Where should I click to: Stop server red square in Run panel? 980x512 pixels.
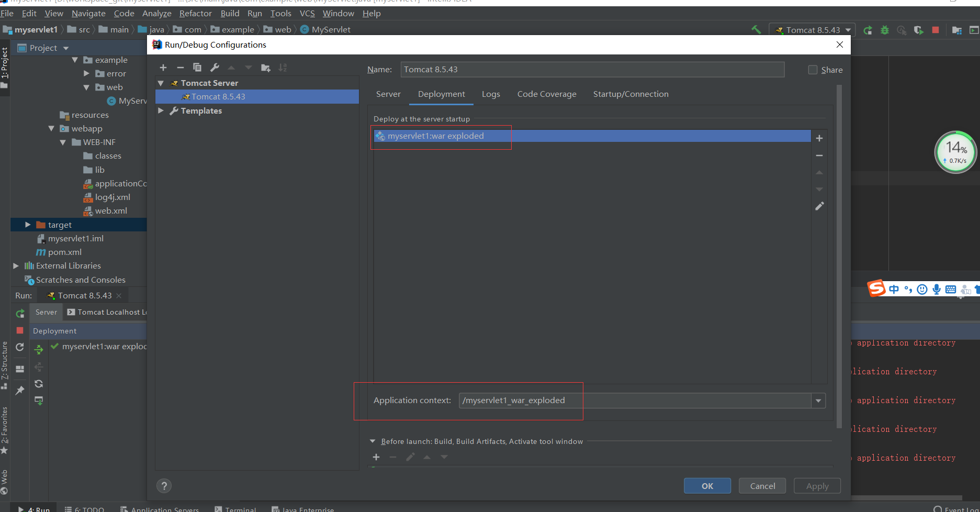click(x=20, y=330)
